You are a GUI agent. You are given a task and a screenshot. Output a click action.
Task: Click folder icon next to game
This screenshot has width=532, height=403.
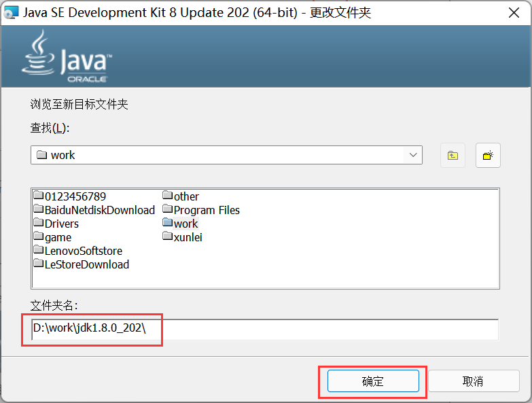click(x=39, y=236)
